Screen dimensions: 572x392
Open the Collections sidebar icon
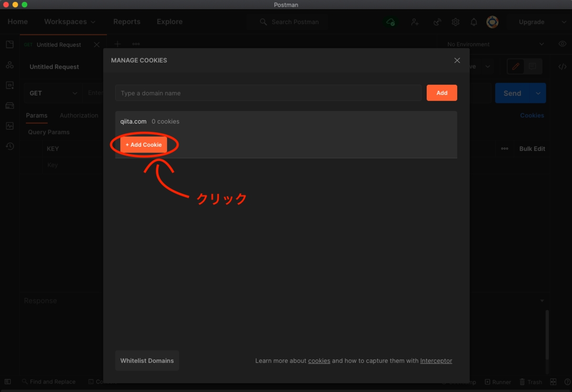point(10,44)
